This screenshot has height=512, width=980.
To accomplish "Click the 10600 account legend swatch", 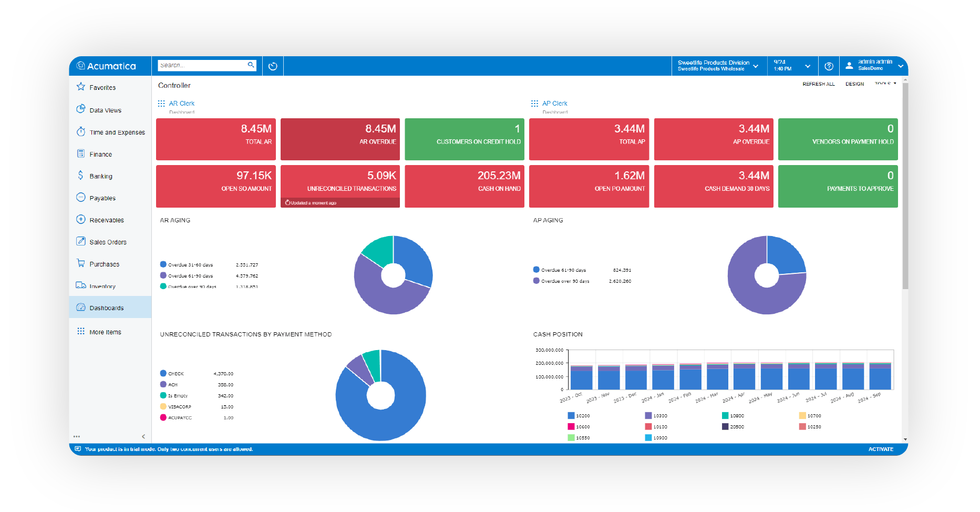I will click(x=571, y=426).
